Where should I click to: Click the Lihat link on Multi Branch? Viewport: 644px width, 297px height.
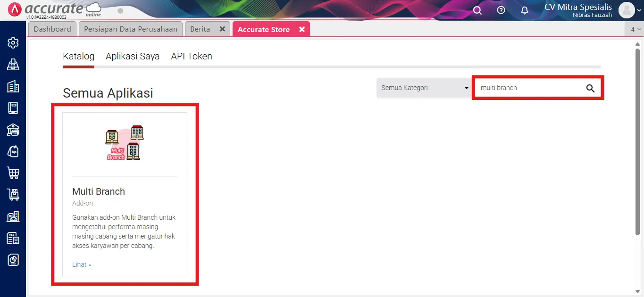coord(82,264)
